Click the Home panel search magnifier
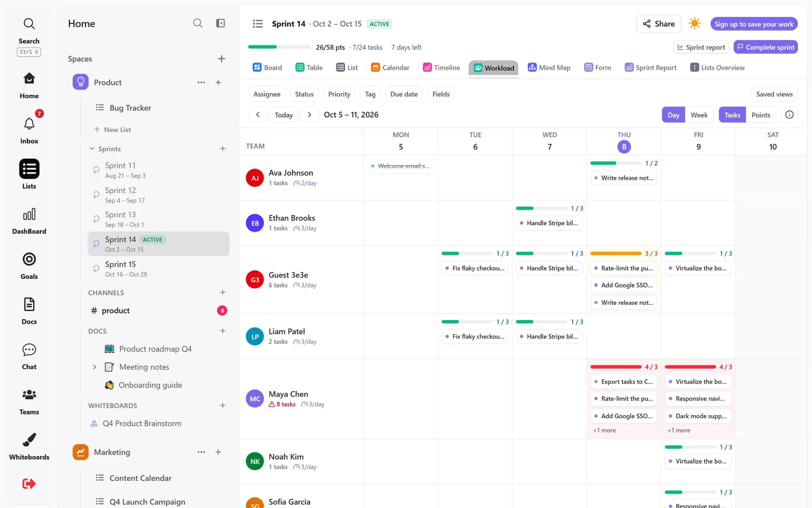 [198, 23]
